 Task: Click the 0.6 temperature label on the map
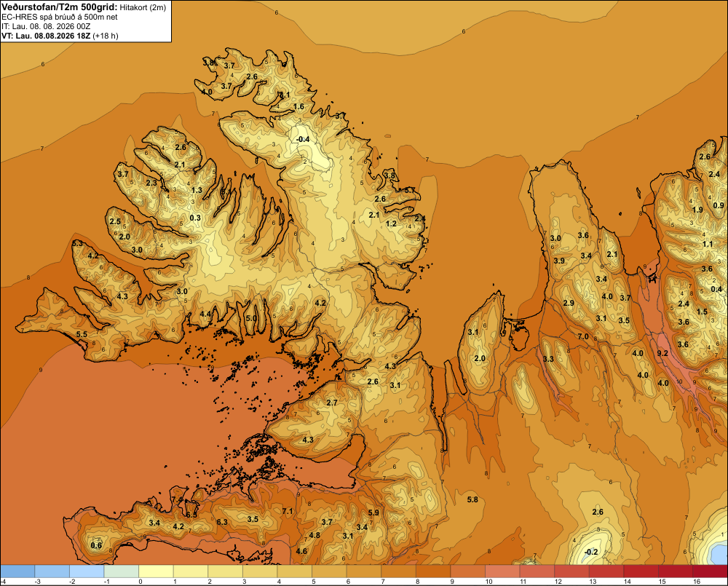point(96,545)
